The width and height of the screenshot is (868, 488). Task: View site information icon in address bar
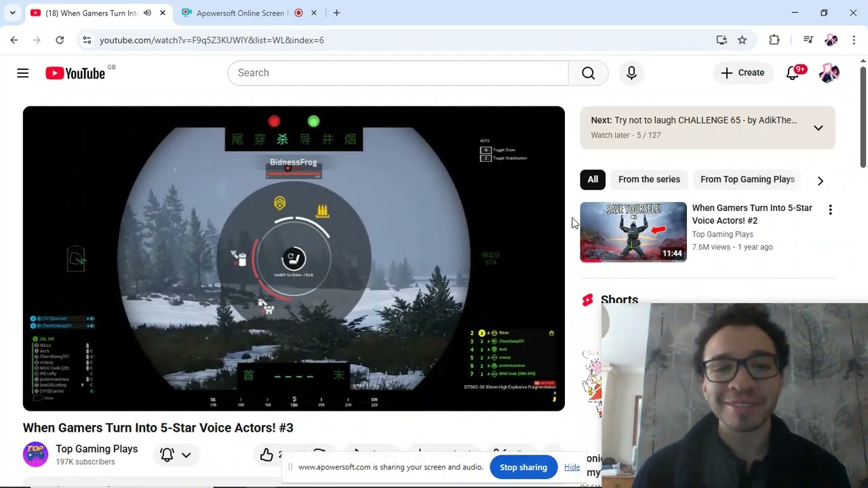[87, 40]
